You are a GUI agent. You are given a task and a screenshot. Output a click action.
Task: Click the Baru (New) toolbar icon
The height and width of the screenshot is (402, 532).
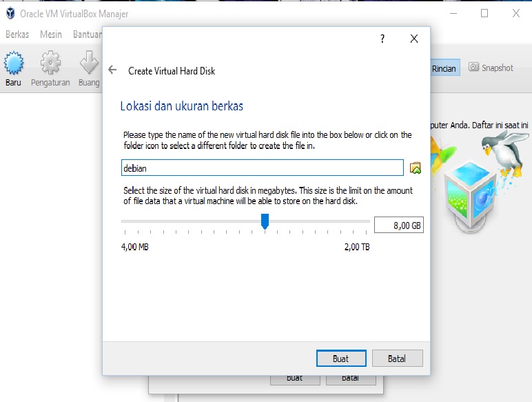click(x=14, y=63)
